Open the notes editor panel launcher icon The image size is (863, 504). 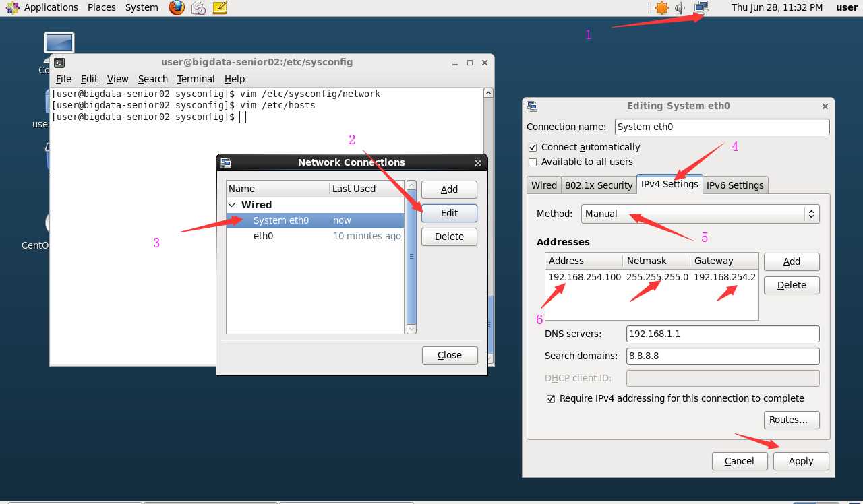(220, 7)
